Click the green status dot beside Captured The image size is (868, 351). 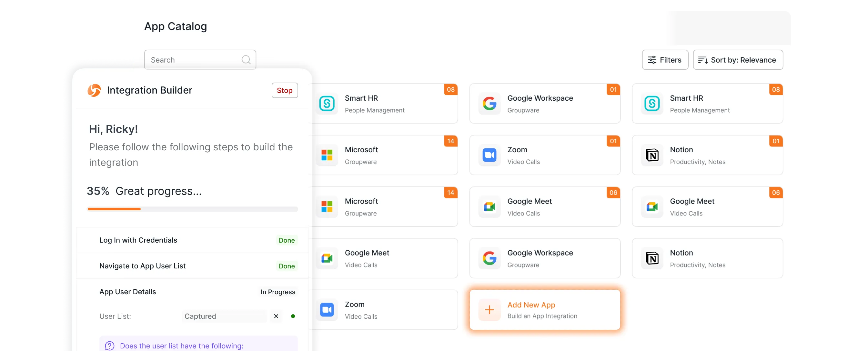tap(293, 316)
